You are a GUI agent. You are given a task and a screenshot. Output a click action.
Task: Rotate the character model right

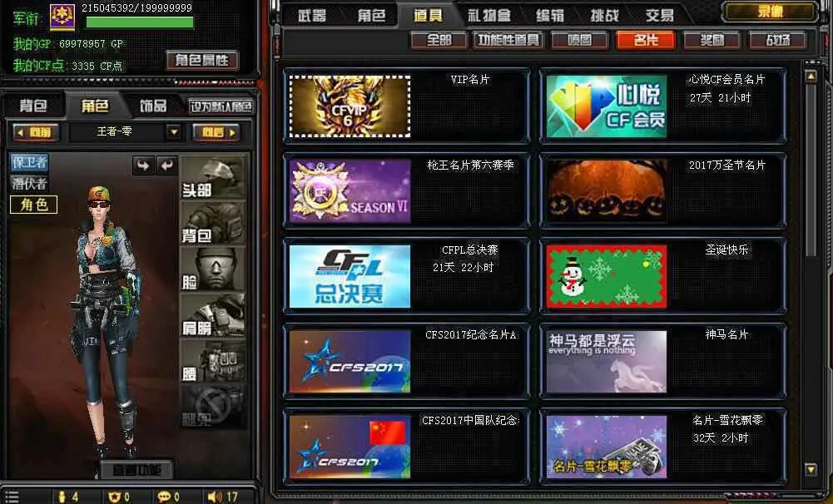pyautogui.click(x=143, y=166)
